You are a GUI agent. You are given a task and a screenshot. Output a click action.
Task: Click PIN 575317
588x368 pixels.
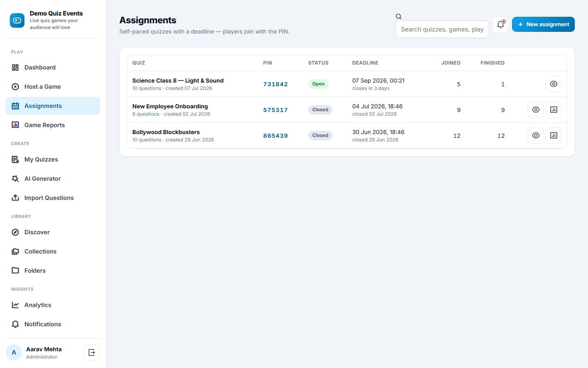[x=276, y=110]
